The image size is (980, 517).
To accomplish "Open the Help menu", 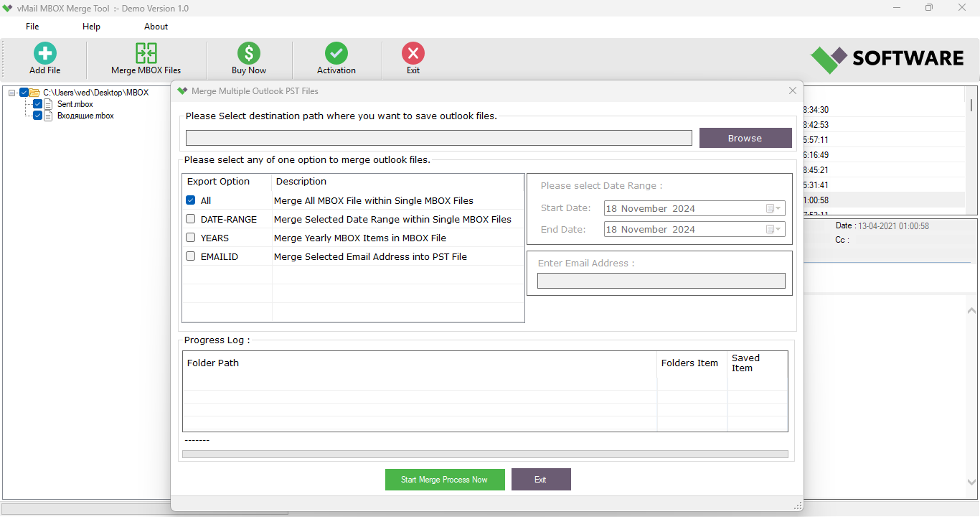I will (x=92, y=27).
